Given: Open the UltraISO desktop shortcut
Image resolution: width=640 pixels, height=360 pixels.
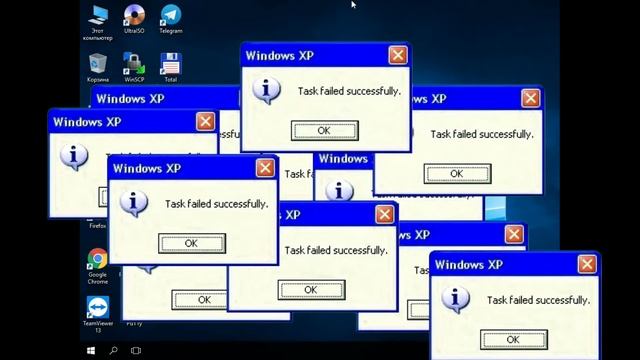Looking at the screenshot, I should point(134,19).
